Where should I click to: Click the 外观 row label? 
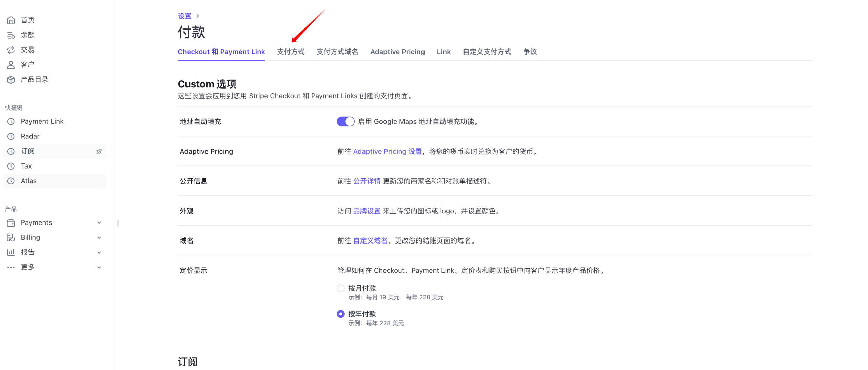186,211
